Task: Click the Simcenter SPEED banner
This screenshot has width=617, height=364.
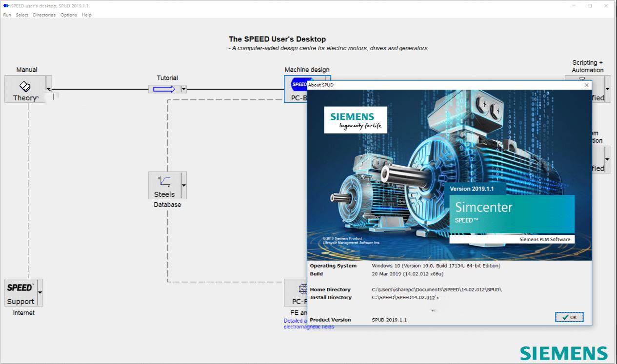Action: [x=512, y=214]
